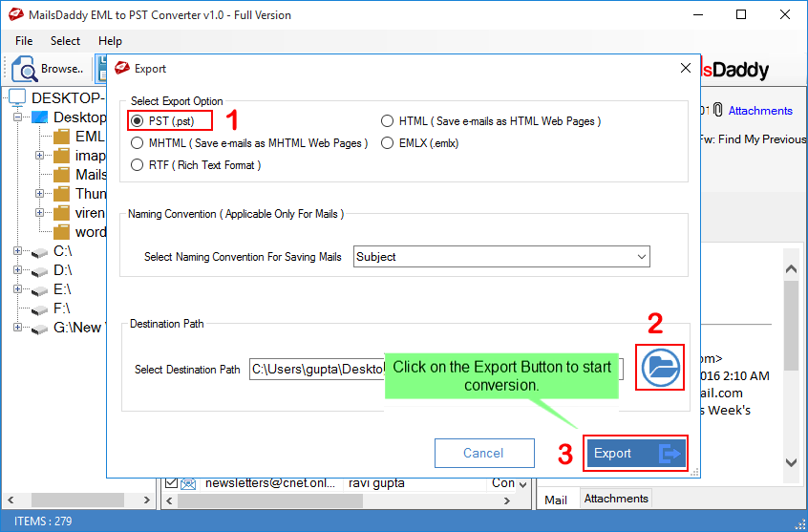This screenshot has width=808, height=532.
Task: Switch to the Attachments tab at bottom
Action: click(616, 499)
